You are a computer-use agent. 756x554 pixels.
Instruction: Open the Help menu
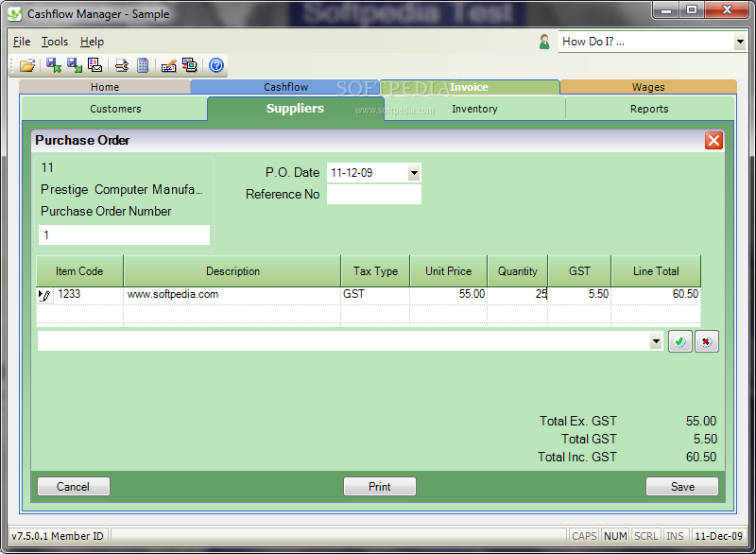[92, 42]
